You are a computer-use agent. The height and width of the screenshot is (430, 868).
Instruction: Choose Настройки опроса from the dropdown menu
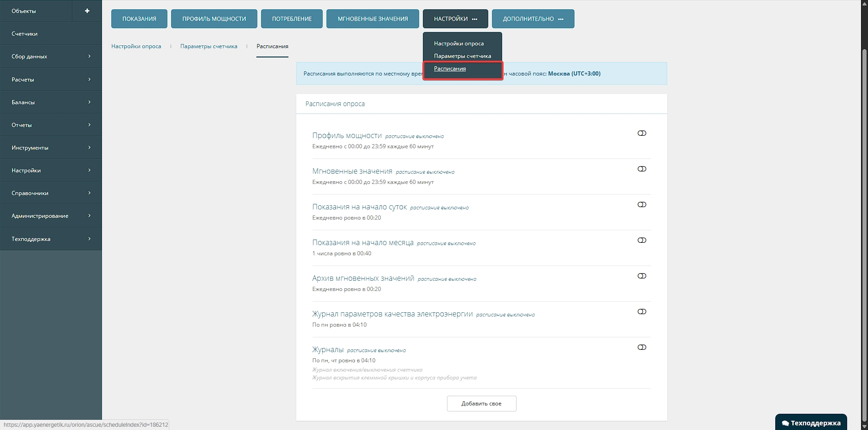[x=459, y=44]
